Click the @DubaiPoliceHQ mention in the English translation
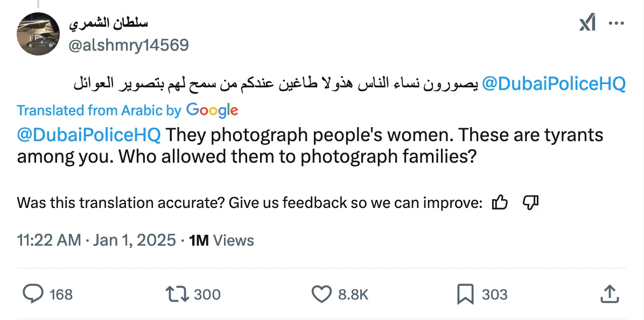 click(x=89, y=135)
